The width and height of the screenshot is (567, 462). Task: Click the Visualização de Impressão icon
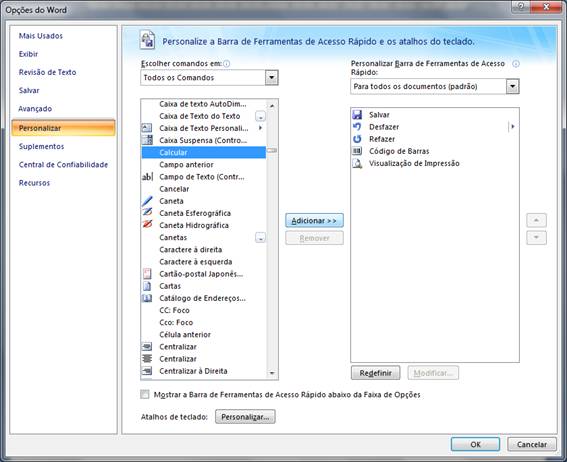tap(357, 163)
